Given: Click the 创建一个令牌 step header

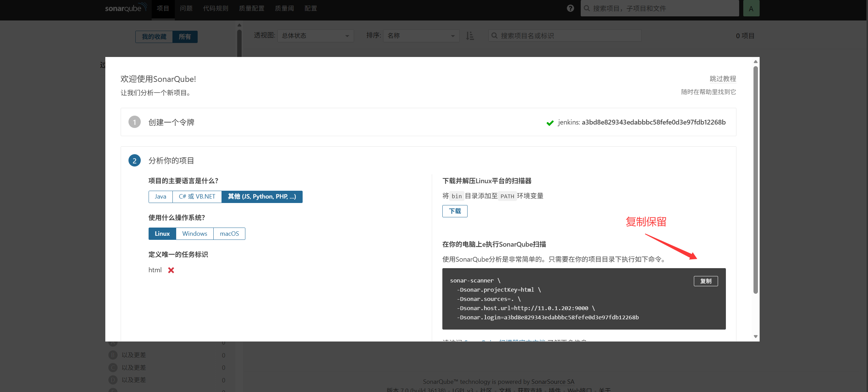Looking at the screenshot, I should 171,122.
